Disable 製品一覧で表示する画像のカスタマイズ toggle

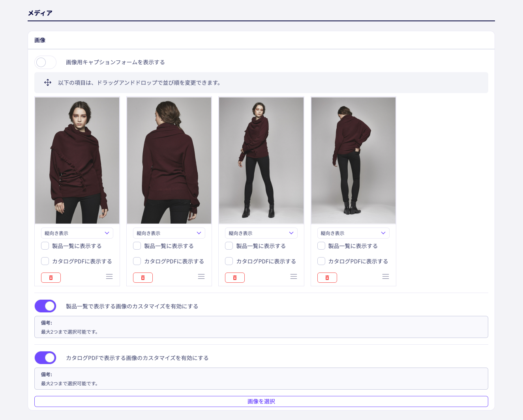point(45,306)
